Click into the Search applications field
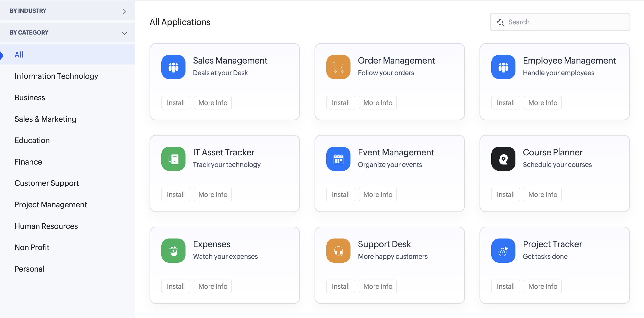This screenshot has height=318, width=644. 565,22
